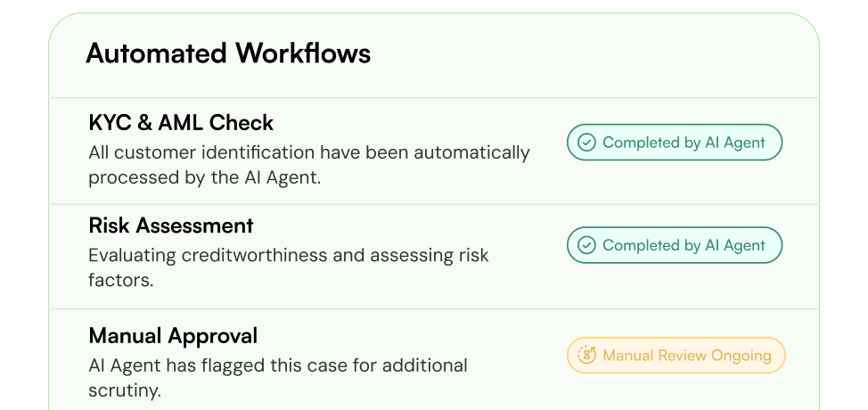Click the KYC row's Completed by AI Agent badge
Screen dimensions: 868x410
(675, 143)
